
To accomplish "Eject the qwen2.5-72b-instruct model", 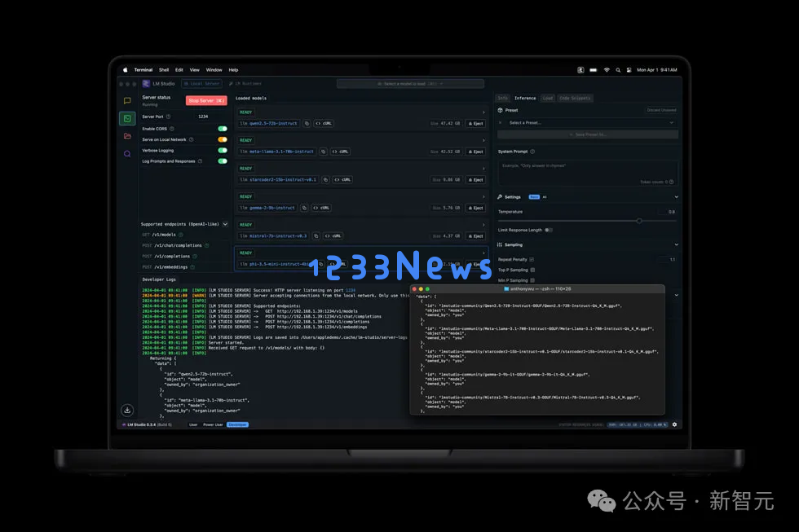I will click(476, 123).
